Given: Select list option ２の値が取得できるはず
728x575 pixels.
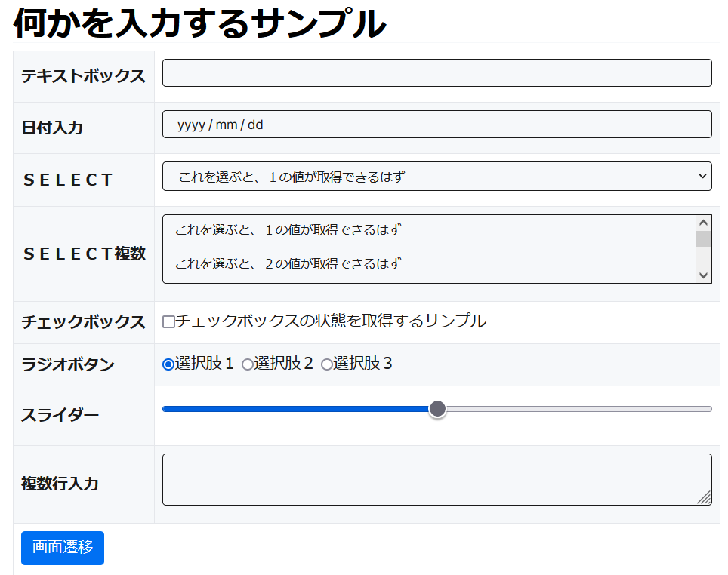Looking at the screenshot, I should pos(429,263).
